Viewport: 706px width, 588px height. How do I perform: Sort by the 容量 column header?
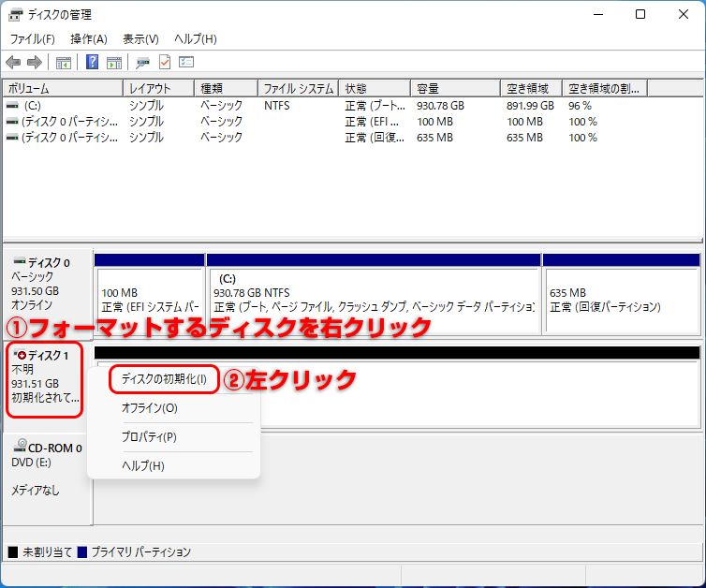pyautogui.click(x=457, y=89)
